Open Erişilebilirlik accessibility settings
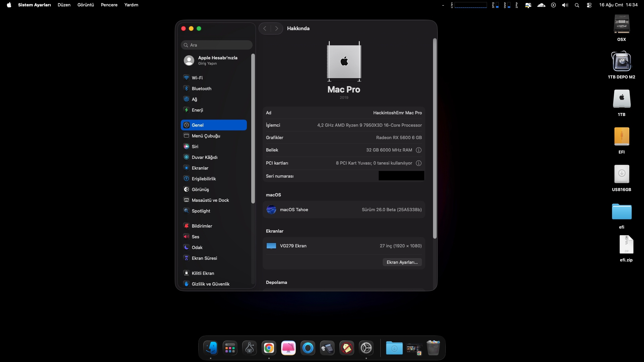644x362 pixels. pos(204,179)
